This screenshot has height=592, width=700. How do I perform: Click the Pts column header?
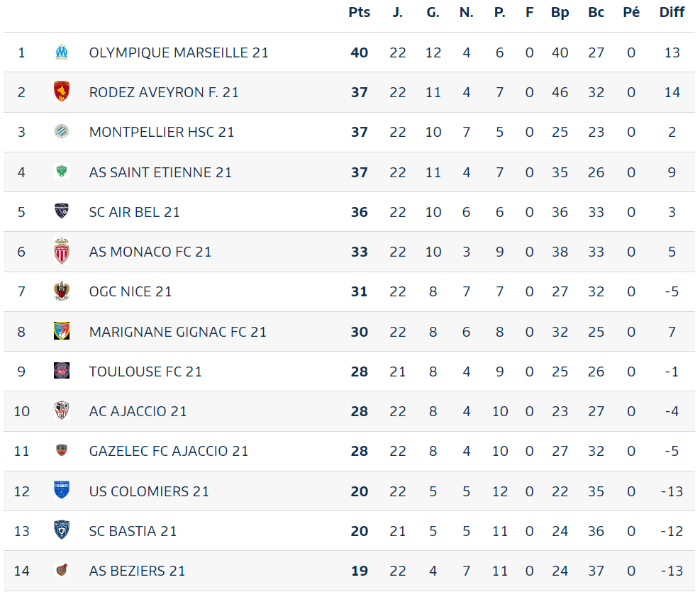[x=359, y=12]
